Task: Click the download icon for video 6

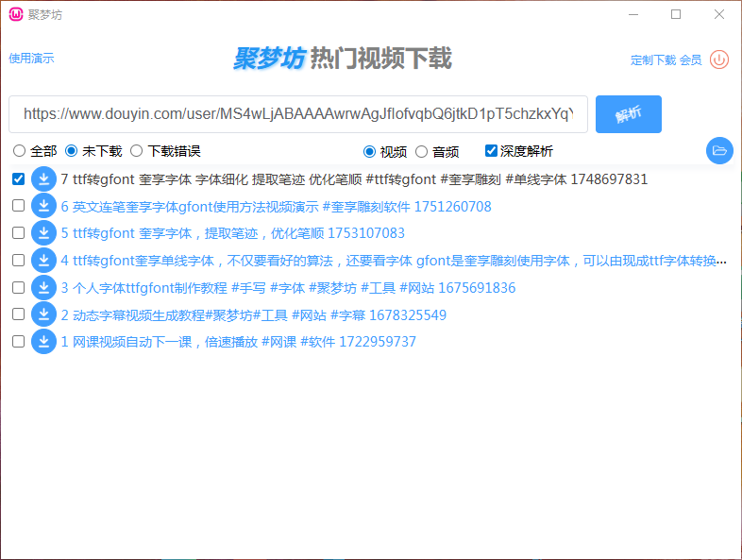Action: point(43,206)
